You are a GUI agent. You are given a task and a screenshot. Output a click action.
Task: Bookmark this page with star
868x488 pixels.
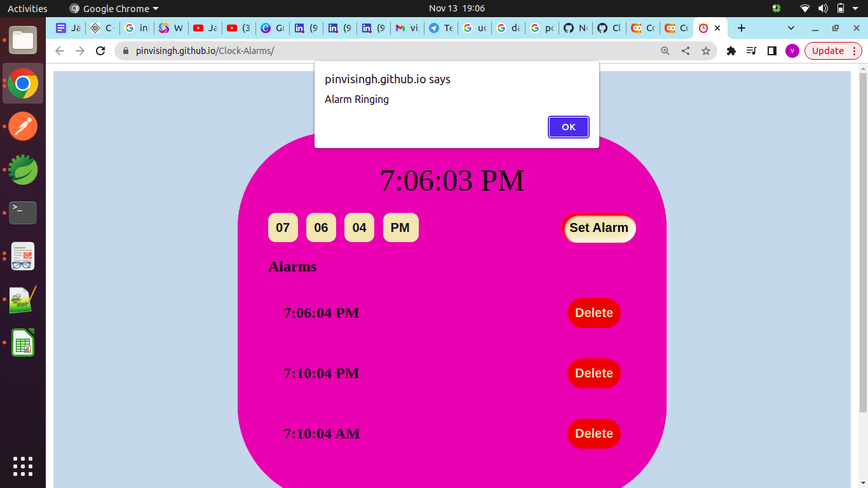click(x=706, y=51)
